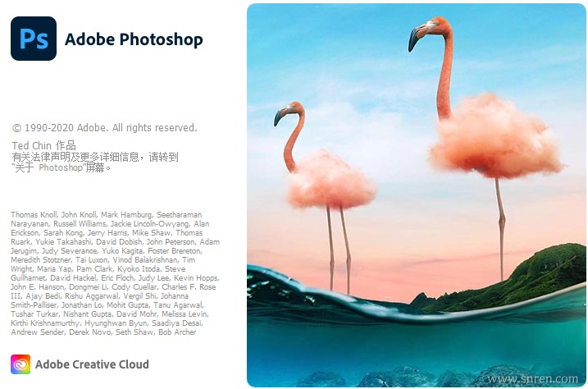Click the Adobe Creative Cloud rainbow icon
This screenshot has height=389, width=588.
[21, 364]
